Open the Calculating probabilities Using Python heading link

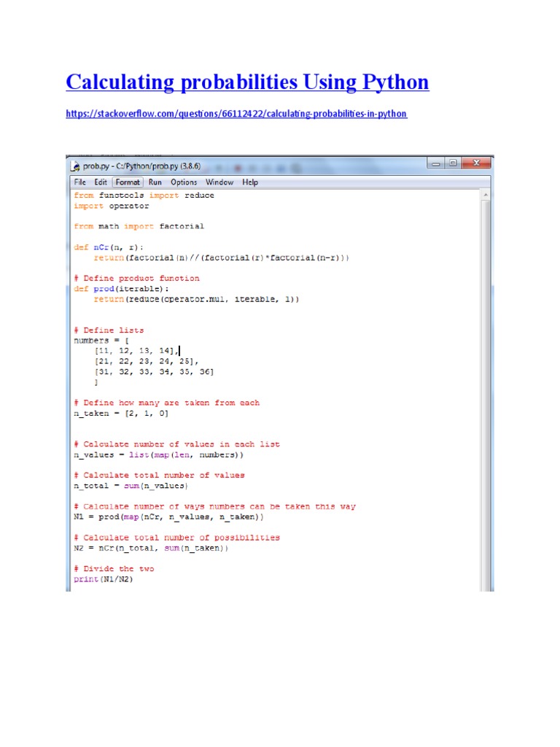(247, 82)
